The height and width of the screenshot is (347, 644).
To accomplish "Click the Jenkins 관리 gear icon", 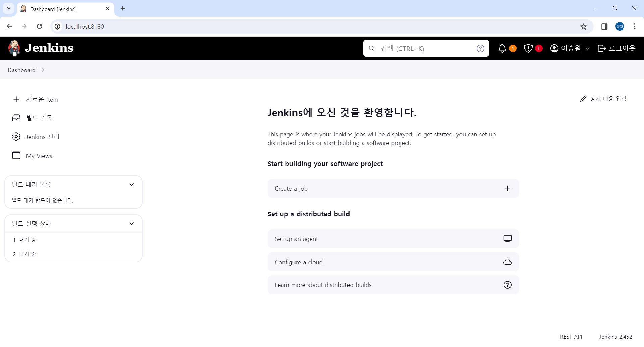I will (16, 137).
